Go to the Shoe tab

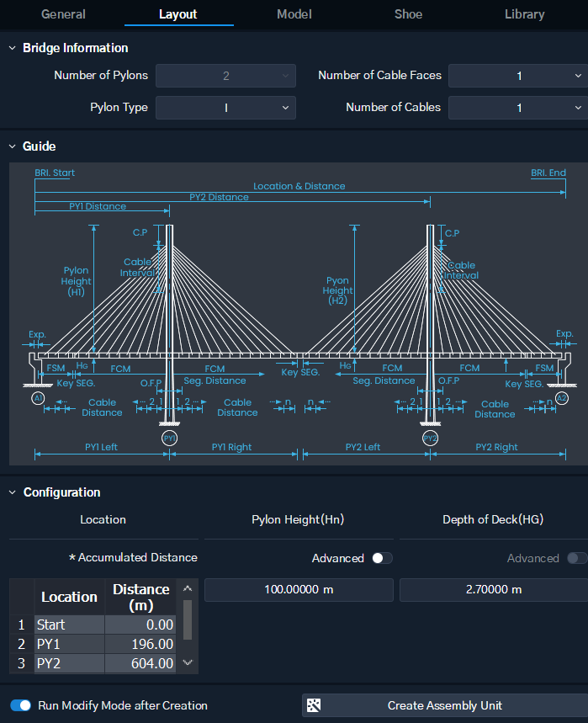(x=408, y=14)
